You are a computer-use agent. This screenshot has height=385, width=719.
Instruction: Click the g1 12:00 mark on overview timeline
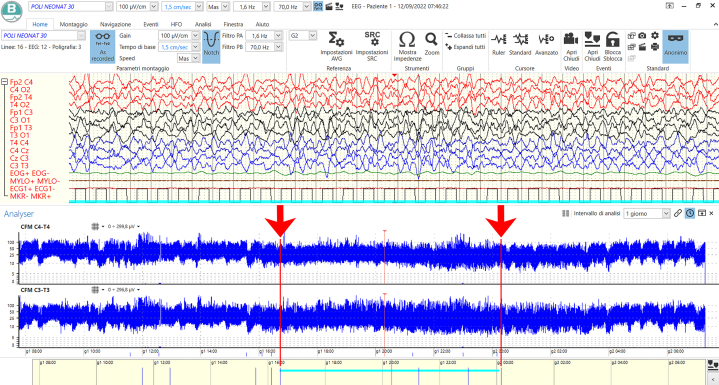point(162,362)
